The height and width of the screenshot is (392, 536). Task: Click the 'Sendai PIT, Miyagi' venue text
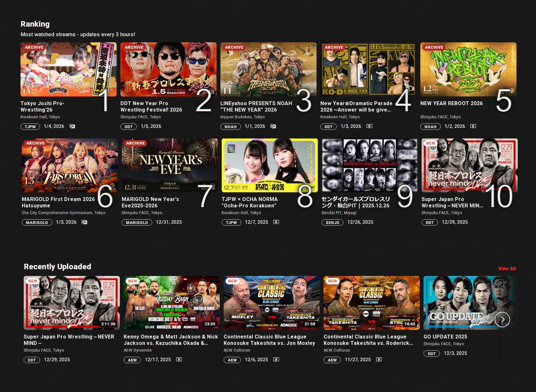click(339, 213)
